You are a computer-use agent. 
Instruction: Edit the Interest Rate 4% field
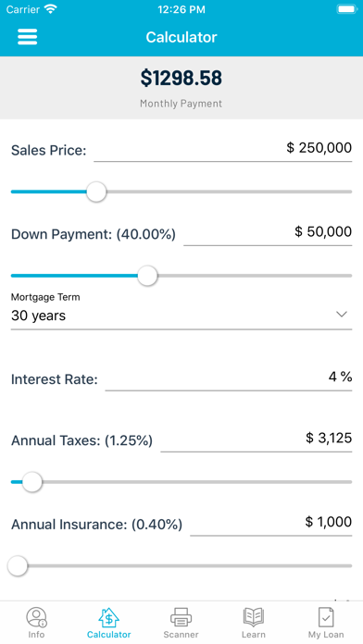click(229, 378)
